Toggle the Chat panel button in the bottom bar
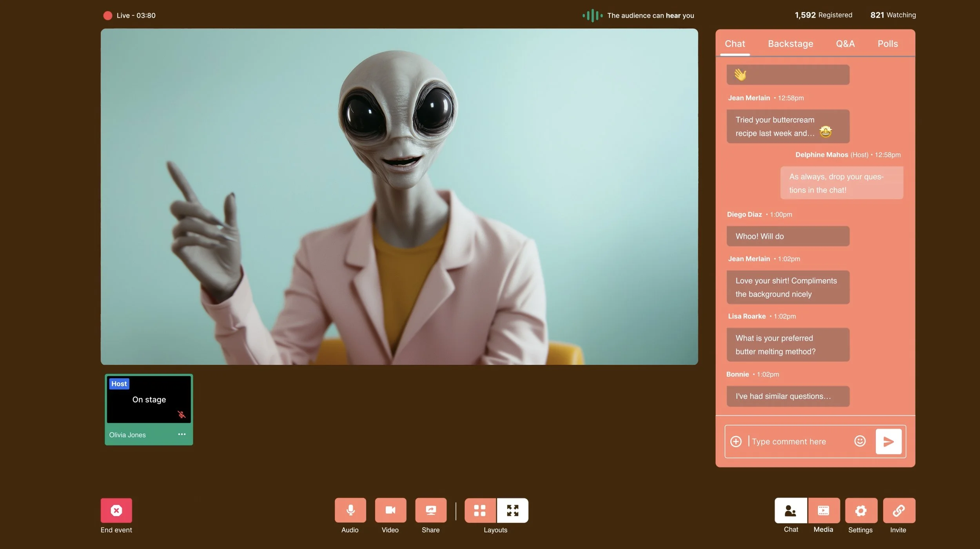 [x=790, y=511]
